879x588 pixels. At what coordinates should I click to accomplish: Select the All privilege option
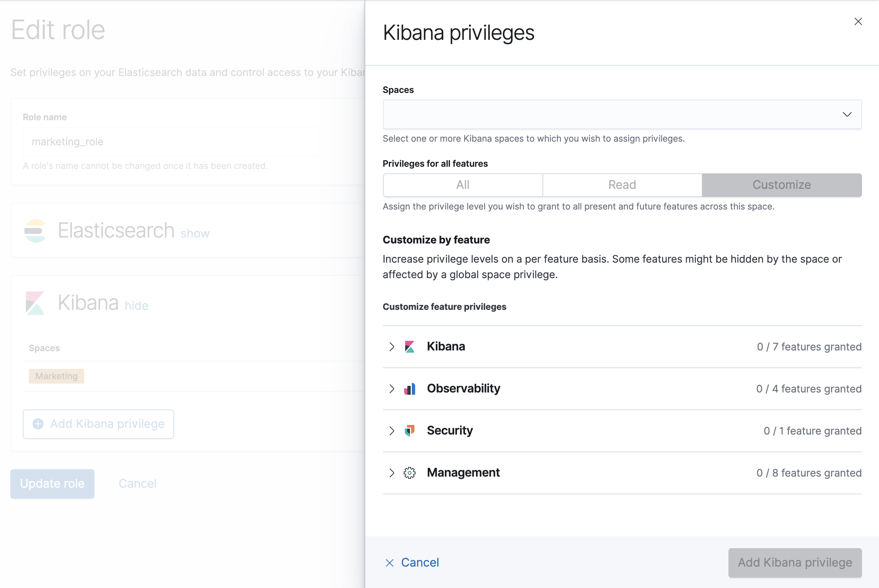[462, 185]
